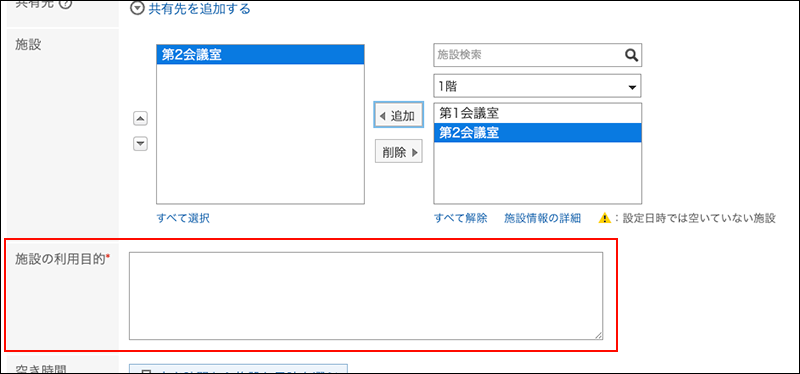Click the resize grip of the 施設の利用目的 text area
The height and width of the screenshot is (374, 800).
coord(598,335)
